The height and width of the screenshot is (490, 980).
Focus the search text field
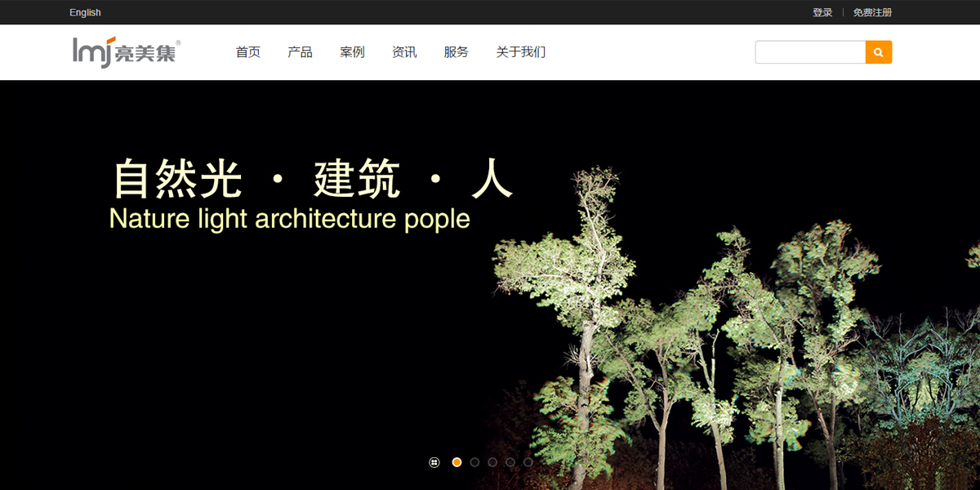tap(810, 52)
